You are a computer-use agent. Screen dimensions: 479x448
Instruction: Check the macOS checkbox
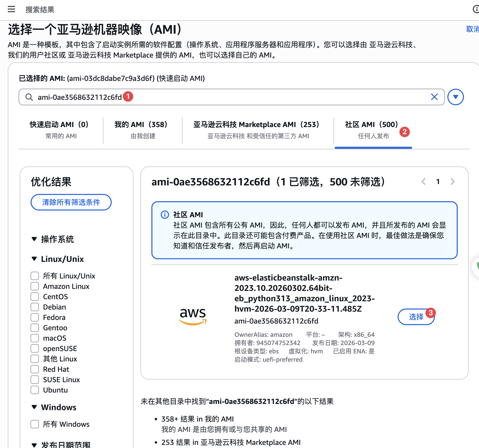click(x=35, y=338)
